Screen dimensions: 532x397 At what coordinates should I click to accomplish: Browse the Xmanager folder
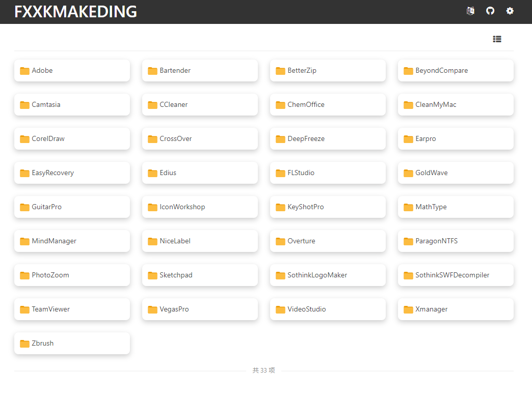456,309
